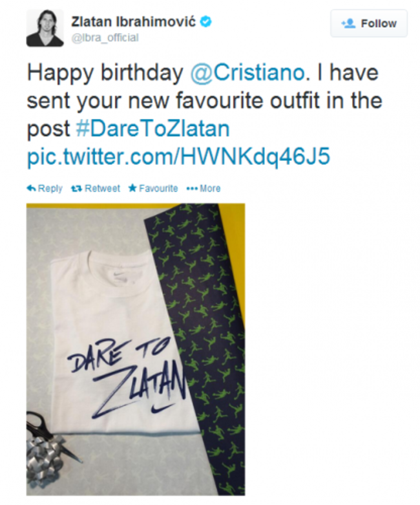Click the blue verified badge
The height and width of the screenshot is (505, 420).
[206, 22]
